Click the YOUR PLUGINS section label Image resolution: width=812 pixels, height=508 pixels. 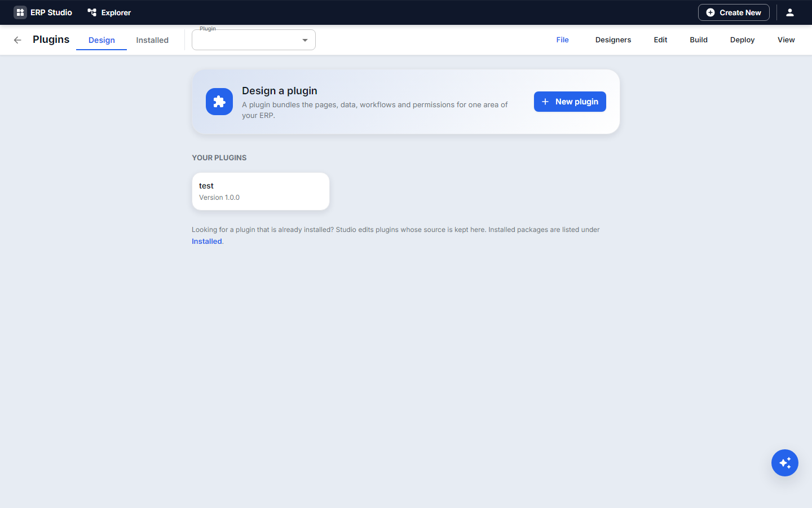[219, 157]
